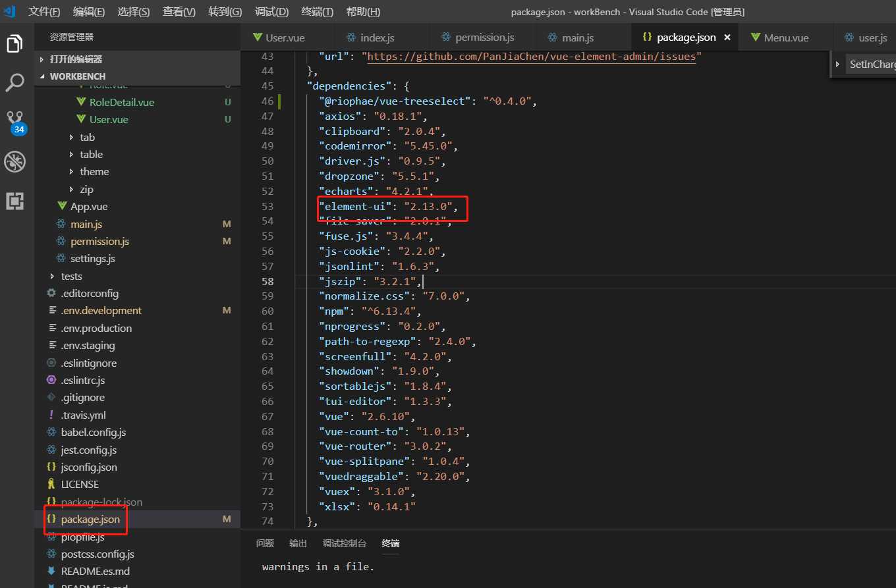Image resolution: width=896 pixels, height=588 pixels.
Task: Open the Explorer view in activity bar
Action: point(14,43)
